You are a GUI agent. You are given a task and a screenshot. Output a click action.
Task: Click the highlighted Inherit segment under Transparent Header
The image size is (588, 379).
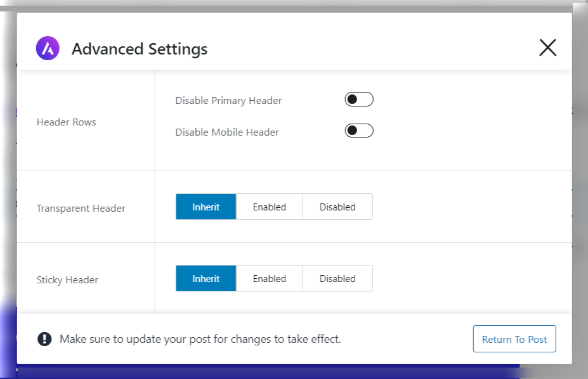[x=206, y=207]
